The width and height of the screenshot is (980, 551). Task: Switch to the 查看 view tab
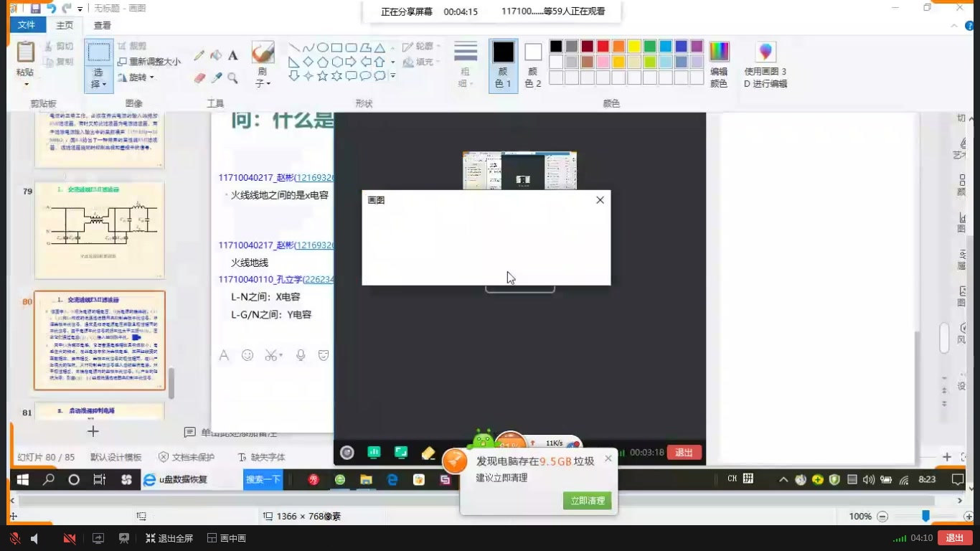103,25
